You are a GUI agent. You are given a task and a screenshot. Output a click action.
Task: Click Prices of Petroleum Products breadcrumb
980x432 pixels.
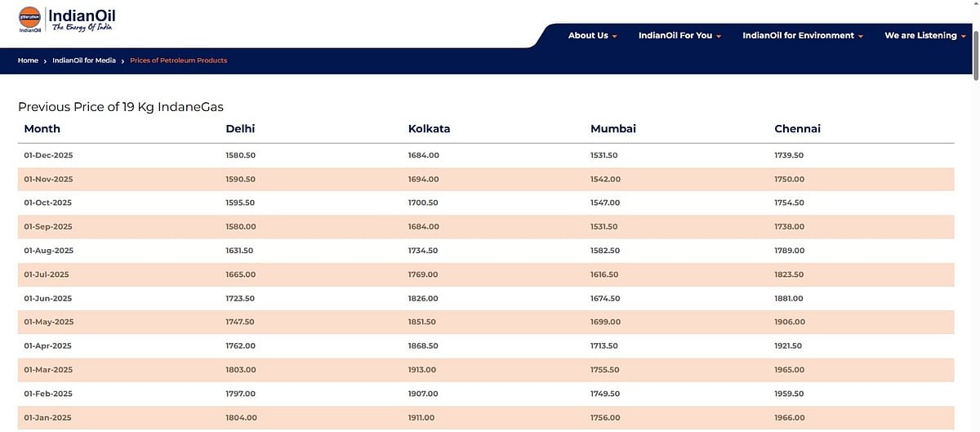pos(178,60)
